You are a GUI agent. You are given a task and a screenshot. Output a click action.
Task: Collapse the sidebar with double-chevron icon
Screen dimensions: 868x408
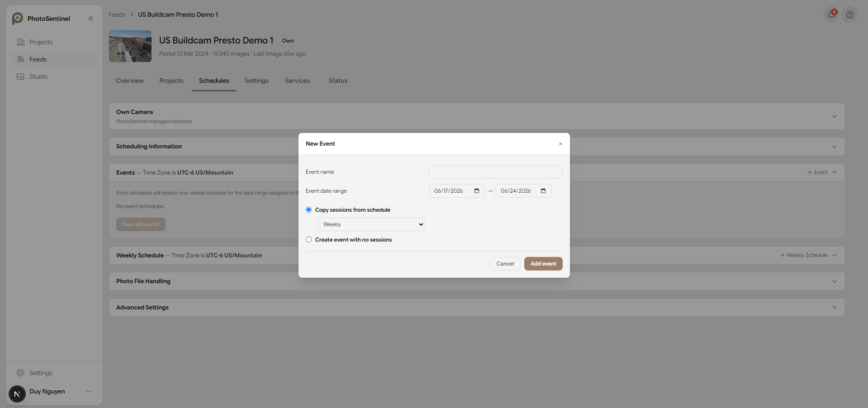tap(91, 19)
